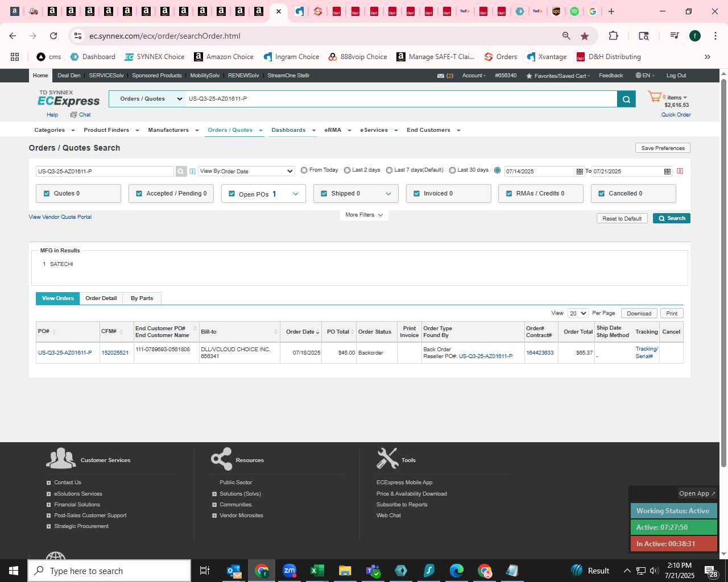Open PO# link US-Q3-25-AZ01611-P in results row
728x582 pixels.
tap(65, 353)
